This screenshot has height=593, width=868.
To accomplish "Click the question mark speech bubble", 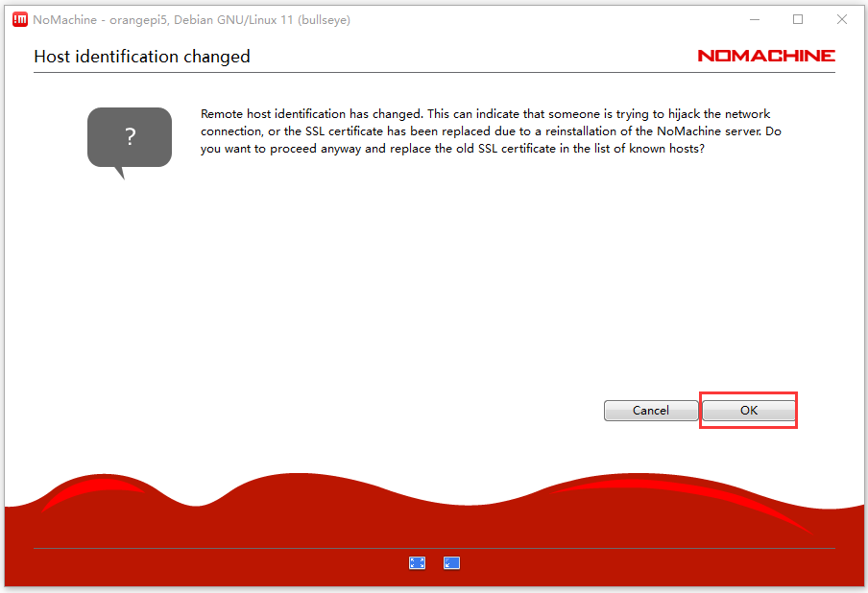I will 130,138.
